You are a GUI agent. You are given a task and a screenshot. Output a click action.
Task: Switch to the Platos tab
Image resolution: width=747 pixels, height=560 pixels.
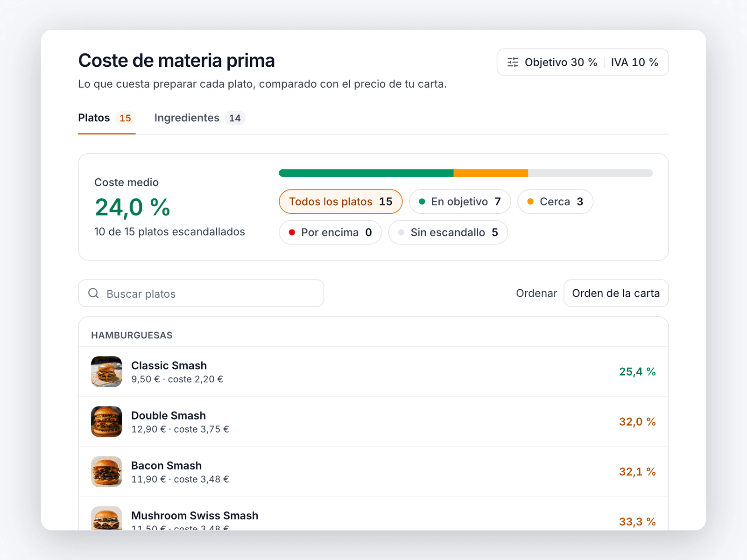click(106, 118)
